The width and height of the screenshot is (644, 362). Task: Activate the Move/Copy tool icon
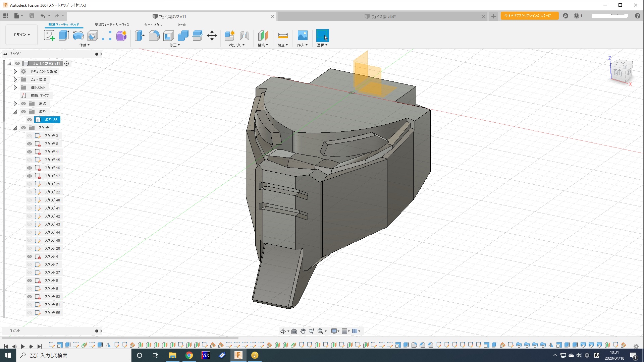pos(212,36)
